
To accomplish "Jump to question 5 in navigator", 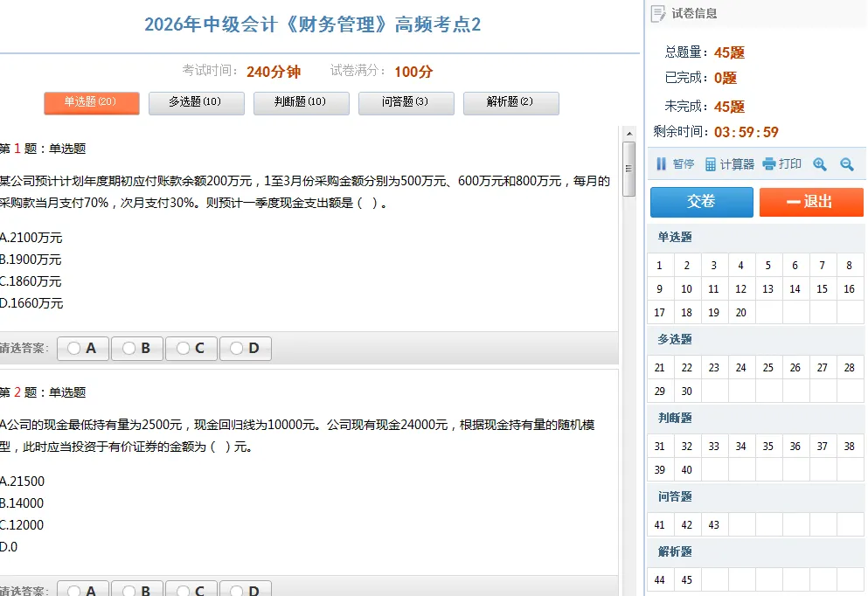I will point(768,266).
